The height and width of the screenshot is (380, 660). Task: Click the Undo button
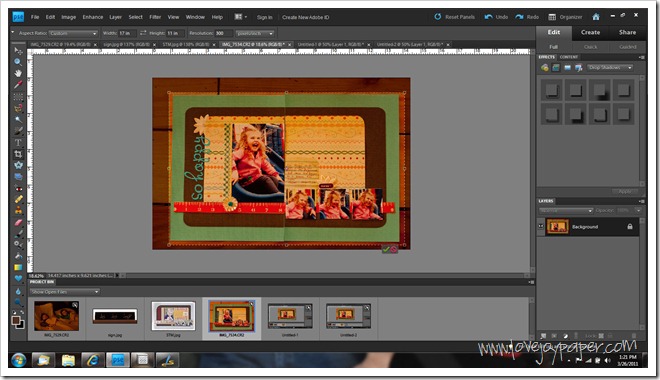[x=496, y=17]
